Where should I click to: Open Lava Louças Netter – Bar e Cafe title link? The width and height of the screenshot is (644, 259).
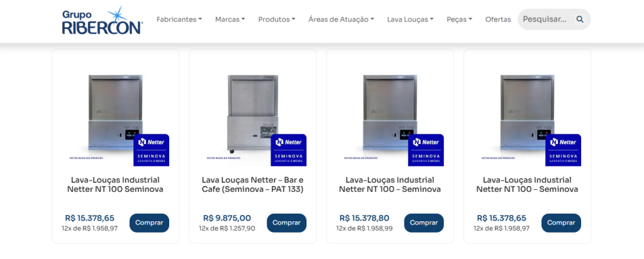point(252,185)
